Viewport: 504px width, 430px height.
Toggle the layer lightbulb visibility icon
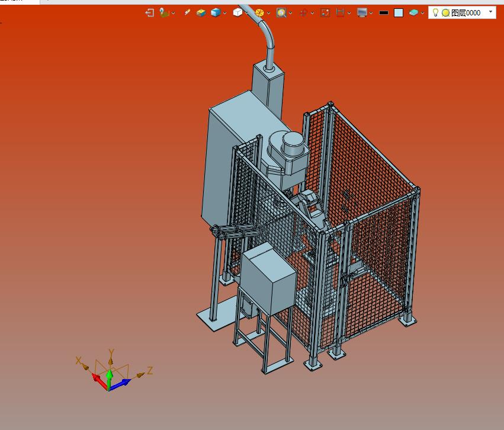(435, 12)
